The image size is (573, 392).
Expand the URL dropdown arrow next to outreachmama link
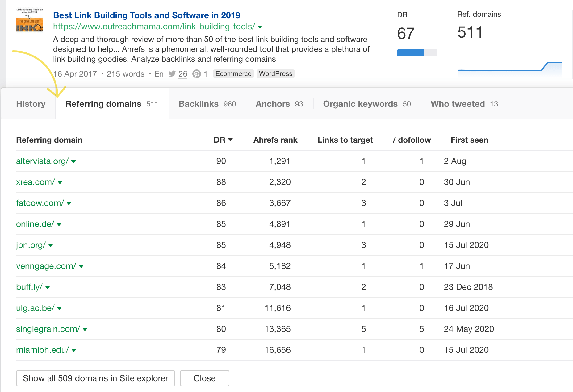pos(260,27)
